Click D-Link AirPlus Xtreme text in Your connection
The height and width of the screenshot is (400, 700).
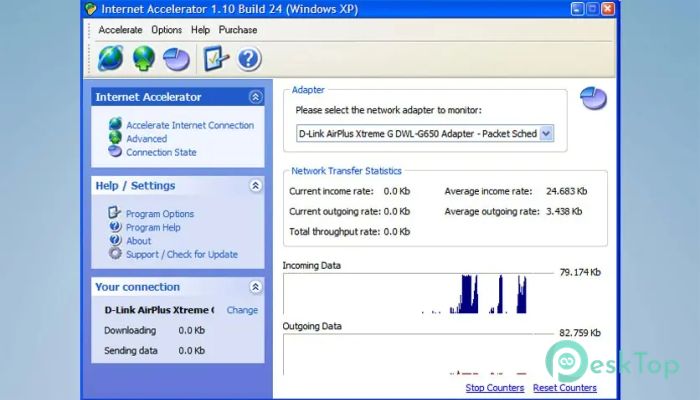click(159, 310)
